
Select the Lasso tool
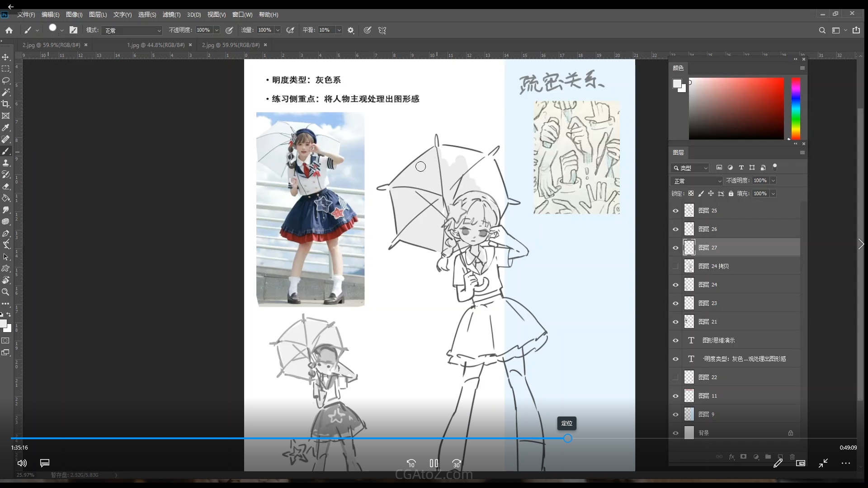click(x=6, y=80)
